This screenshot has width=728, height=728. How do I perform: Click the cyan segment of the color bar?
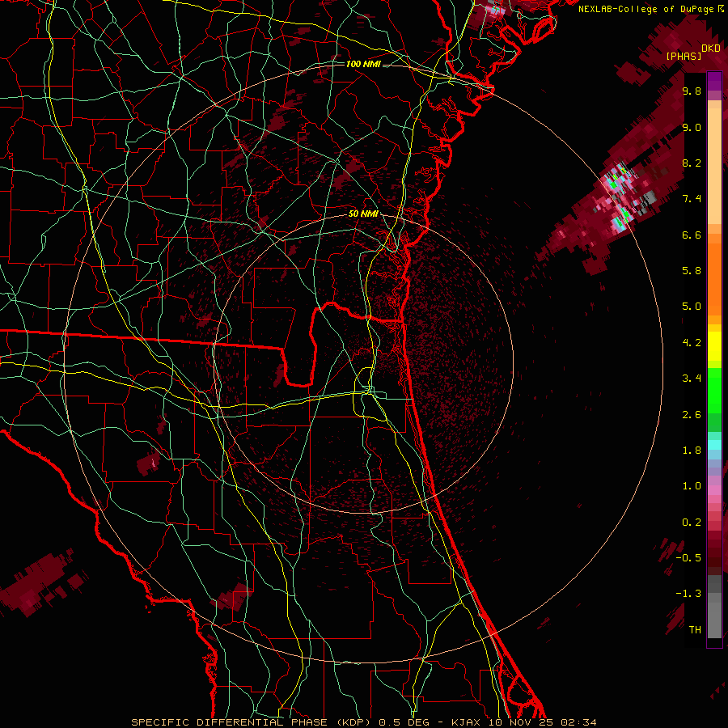(714, 445)
